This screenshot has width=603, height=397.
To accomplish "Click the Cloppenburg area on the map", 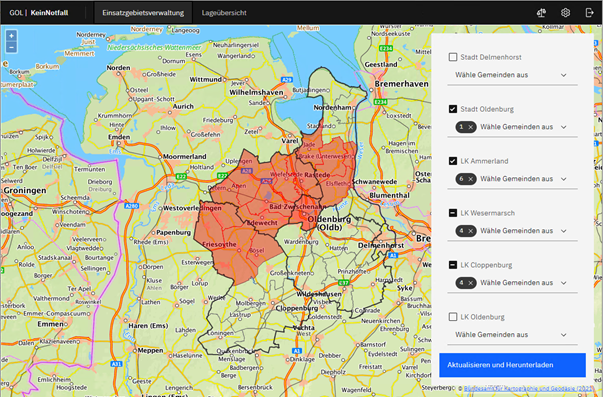I will pyautogui.click(x=297, y=308).
